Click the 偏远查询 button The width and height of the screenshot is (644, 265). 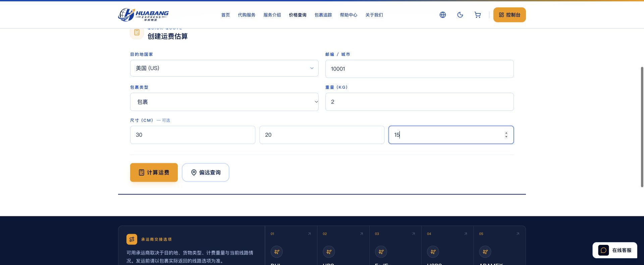coord(206,172)
